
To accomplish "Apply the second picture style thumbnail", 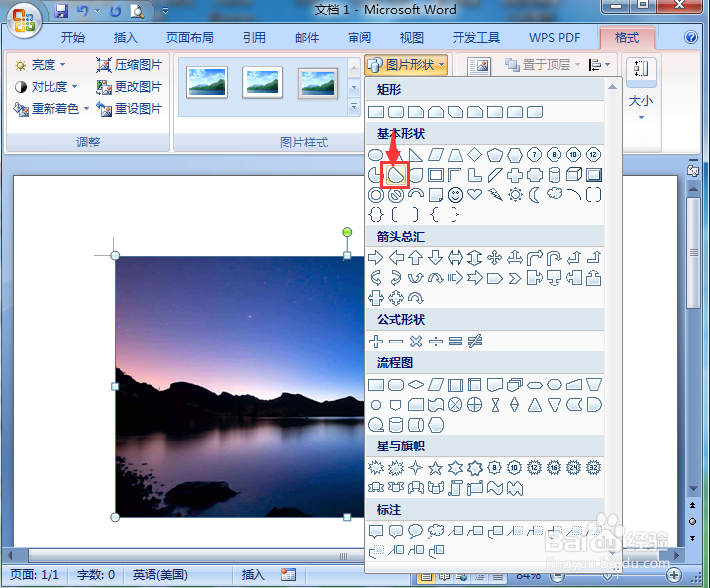I will 262,82.
